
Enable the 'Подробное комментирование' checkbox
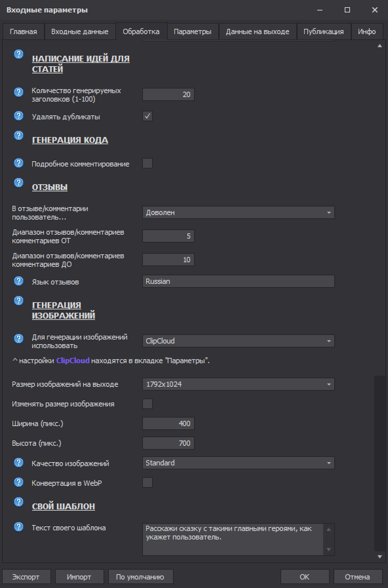[147, 163]
